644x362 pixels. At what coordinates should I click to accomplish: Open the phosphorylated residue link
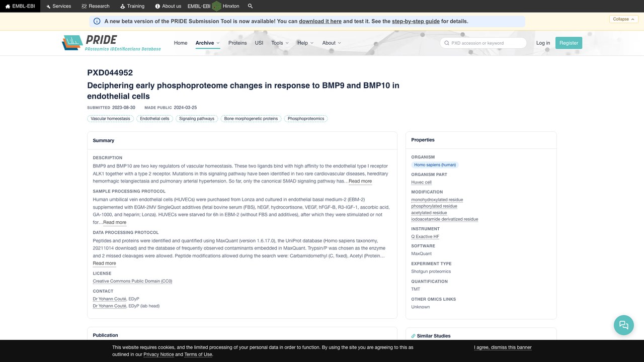tap(434, 206)
